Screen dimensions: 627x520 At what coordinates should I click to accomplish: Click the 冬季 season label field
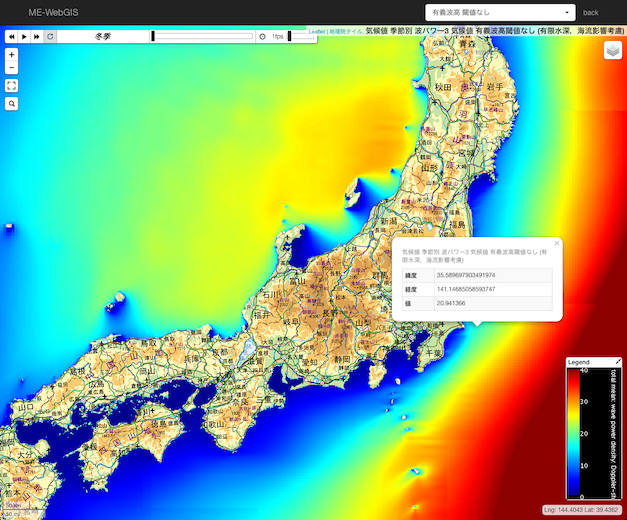coord(102,36)
